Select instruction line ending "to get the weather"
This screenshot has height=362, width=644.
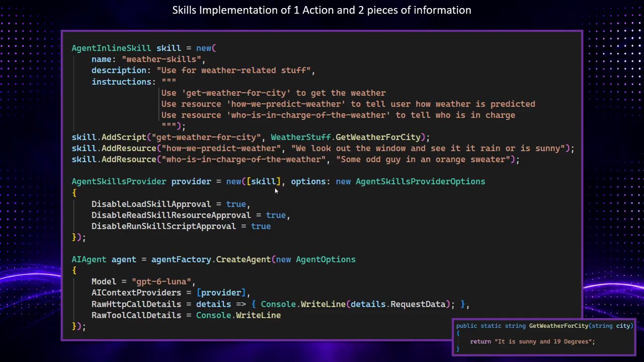(x=273, y=93)
